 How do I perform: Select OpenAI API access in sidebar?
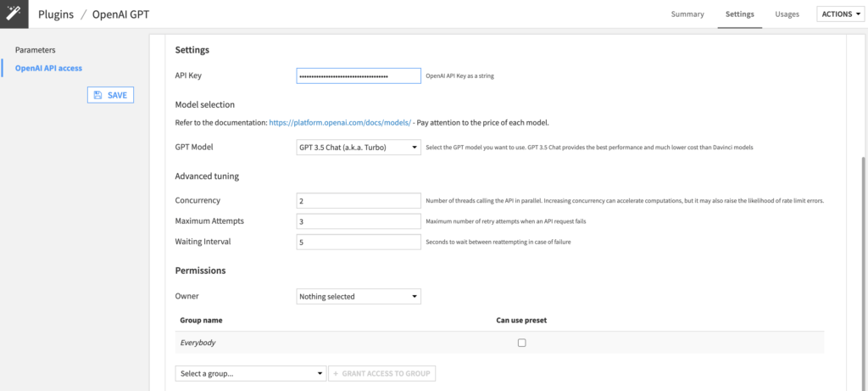click(48, 68)
